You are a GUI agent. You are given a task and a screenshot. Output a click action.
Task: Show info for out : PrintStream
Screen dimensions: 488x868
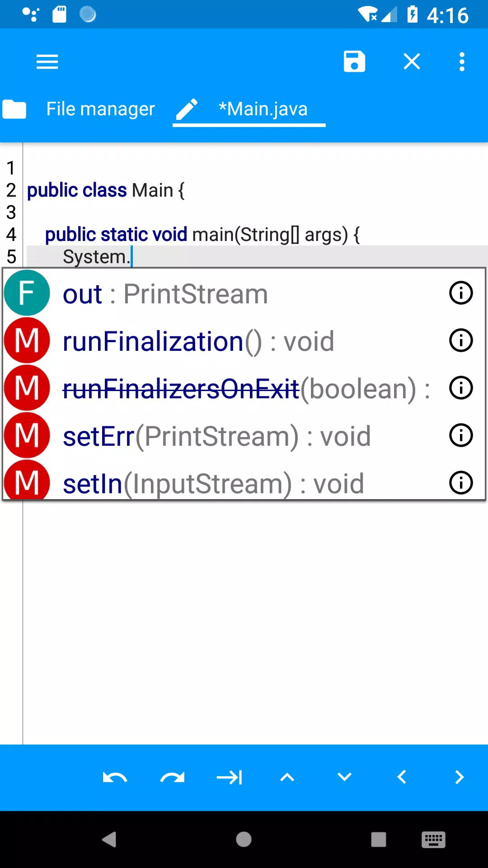[461, 293]
